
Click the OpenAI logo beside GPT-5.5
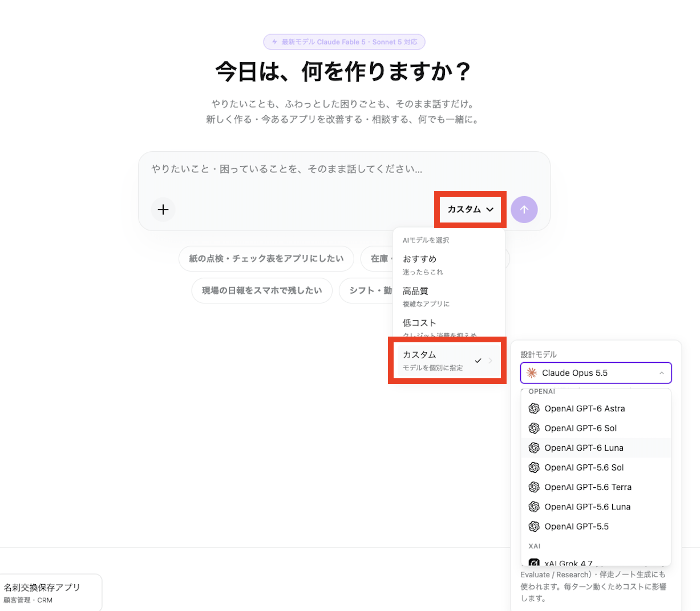click(x=534, y=527)
